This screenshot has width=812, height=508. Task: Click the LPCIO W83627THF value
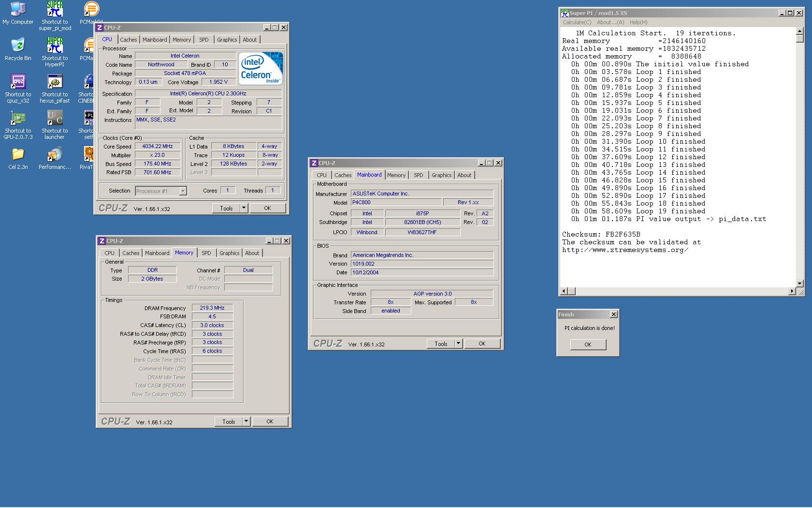422,232
